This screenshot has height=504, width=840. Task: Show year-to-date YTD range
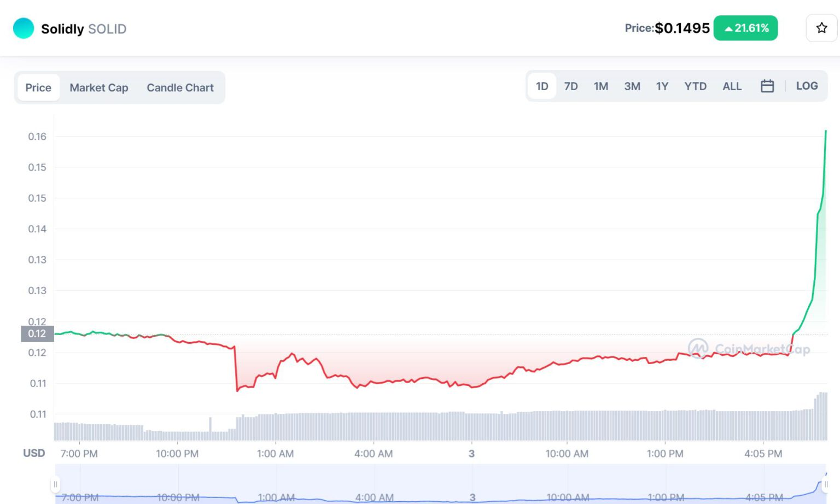pyautogui.click(x=695, y=86)
